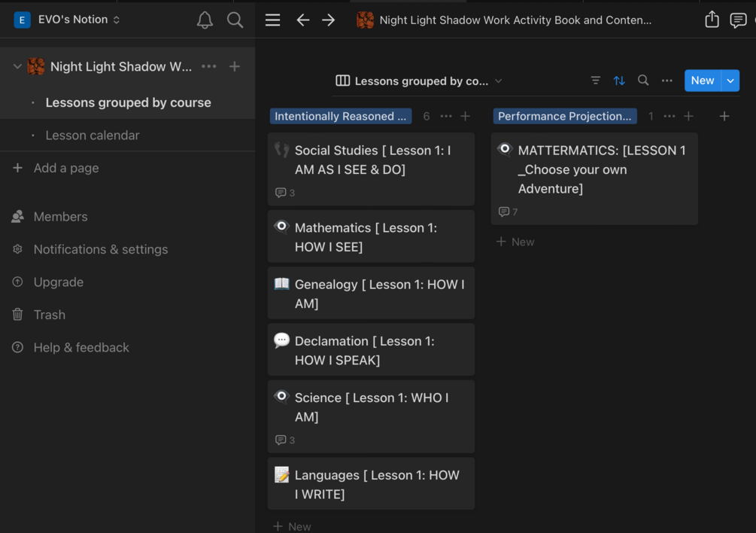Click the share icon in the top bar

(712, 20)
